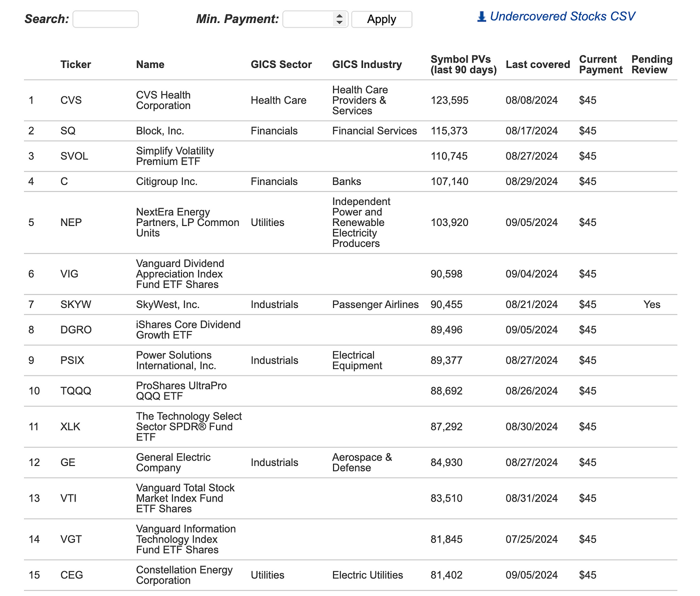700x596 pixels.
Task: Select the SVOL ticker cell
Action: [x=74, y=156]
